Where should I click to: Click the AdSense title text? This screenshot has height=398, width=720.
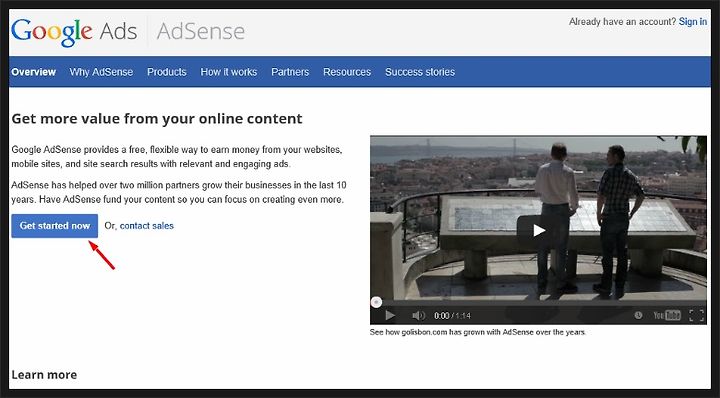click(x=201, y=32)
